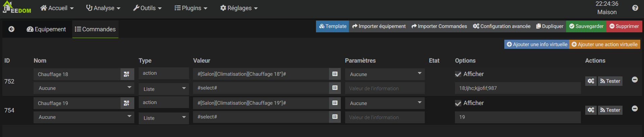Open icon picker for Chauffage 18

[x=127, y=74]
